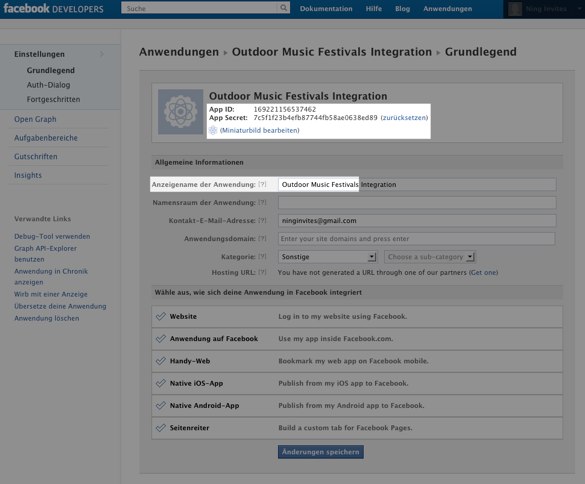The image size is (585, 484).
Task: Click the Seitenreiter row label
Action: (x=190, y=428)
